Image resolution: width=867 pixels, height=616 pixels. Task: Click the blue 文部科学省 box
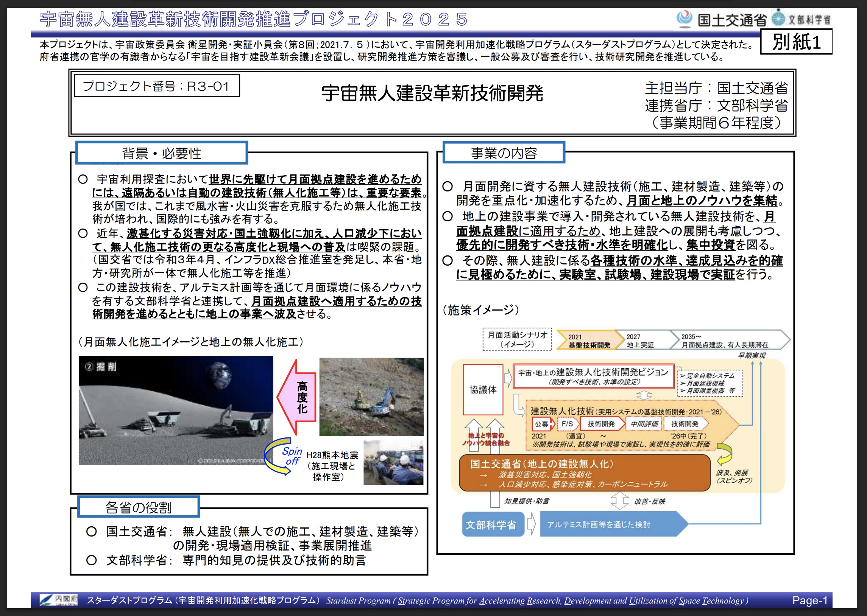[493, 524]
